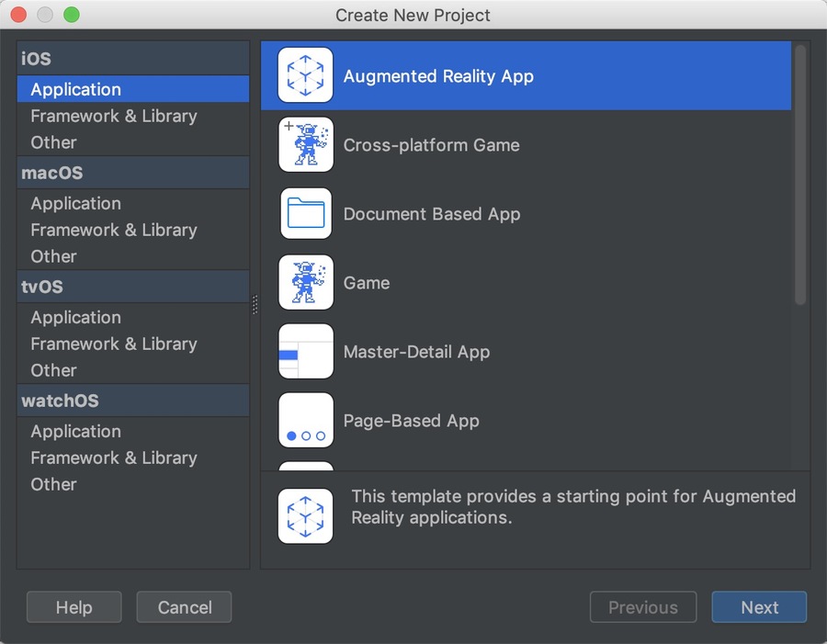Select Framework & Library under macOS
The height and width of the screenshot is (644, 827).
[133, 230]
